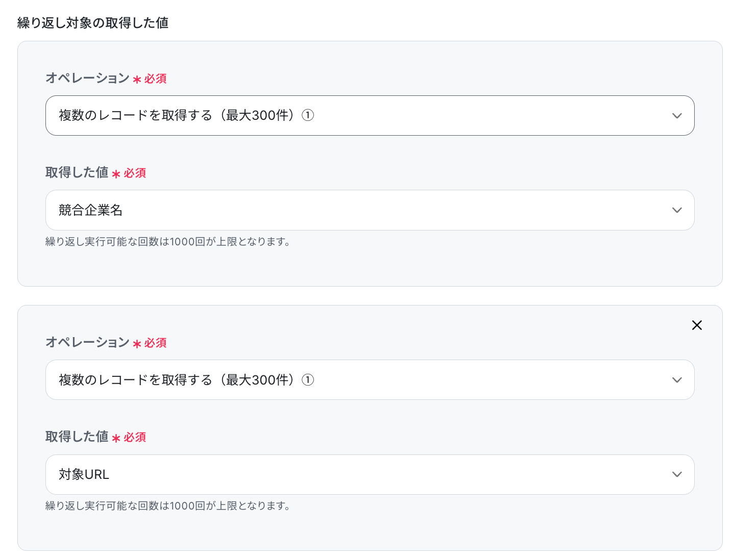Click the chevron arrow of the bottom オペレーション field

click(677, 380)
